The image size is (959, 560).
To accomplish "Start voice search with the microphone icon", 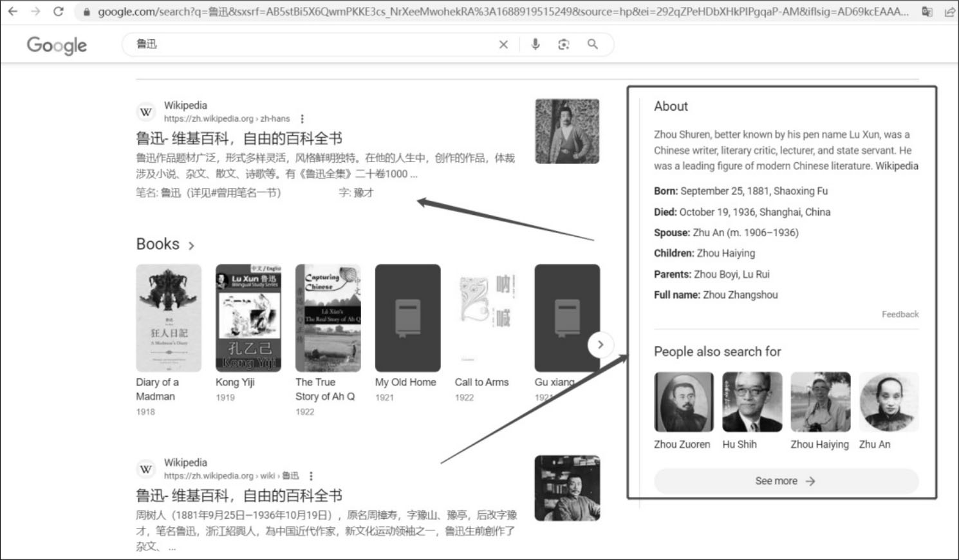I will (x=535, y=44).
